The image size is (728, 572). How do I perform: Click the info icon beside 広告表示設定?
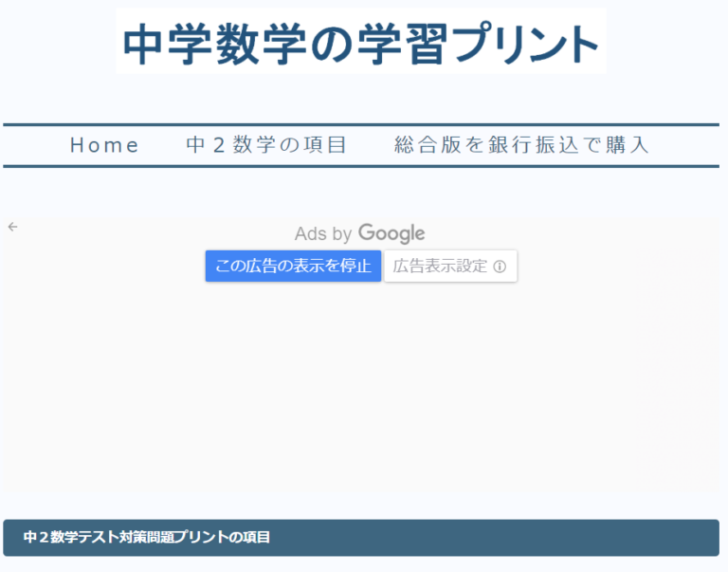[500, 267]
